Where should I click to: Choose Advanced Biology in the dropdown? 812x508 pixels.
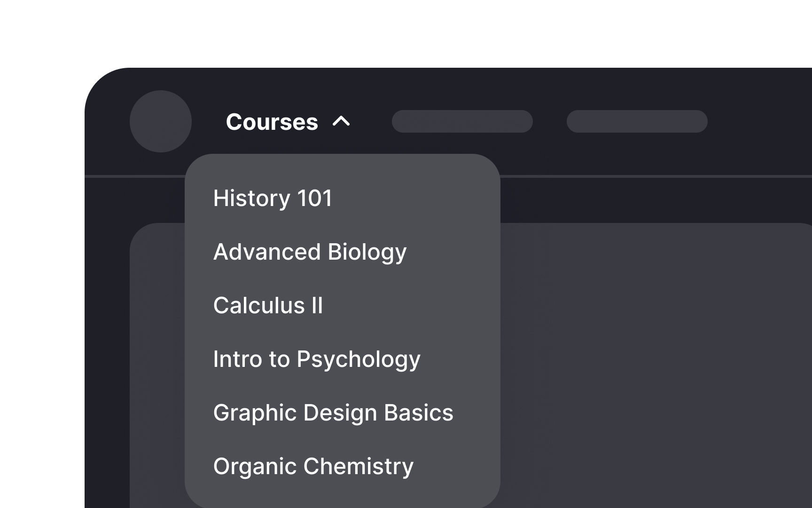coord(310,252)
